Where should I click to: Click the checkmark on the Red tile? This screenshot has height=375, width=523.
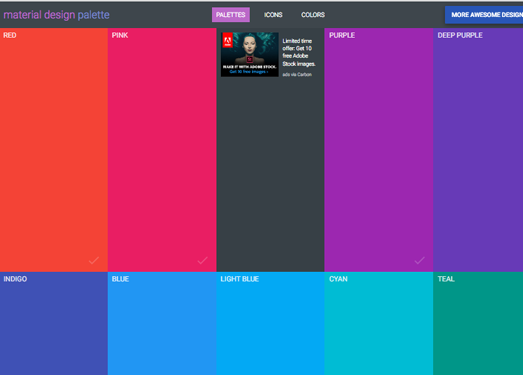(94, 260)
